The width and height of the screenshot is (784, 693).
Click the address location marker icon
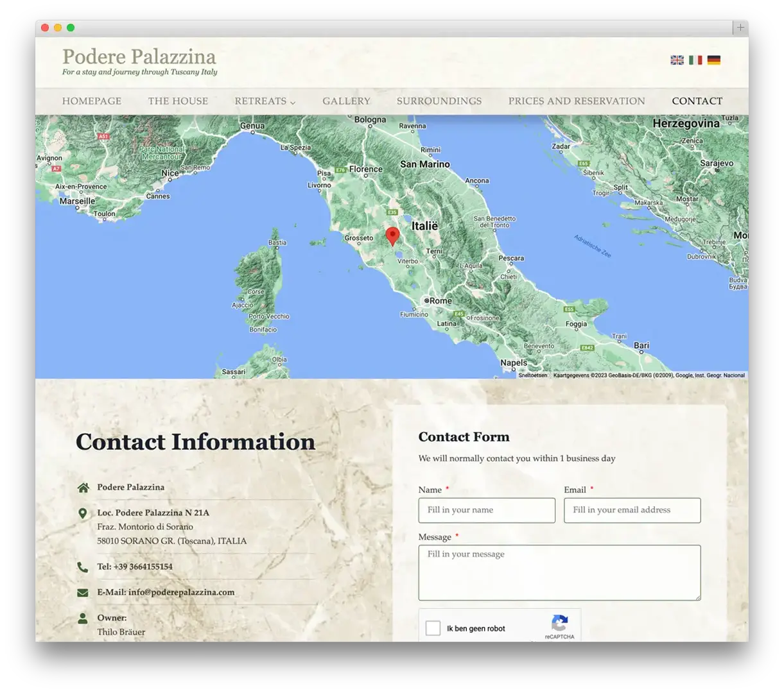tap(82, 513)
